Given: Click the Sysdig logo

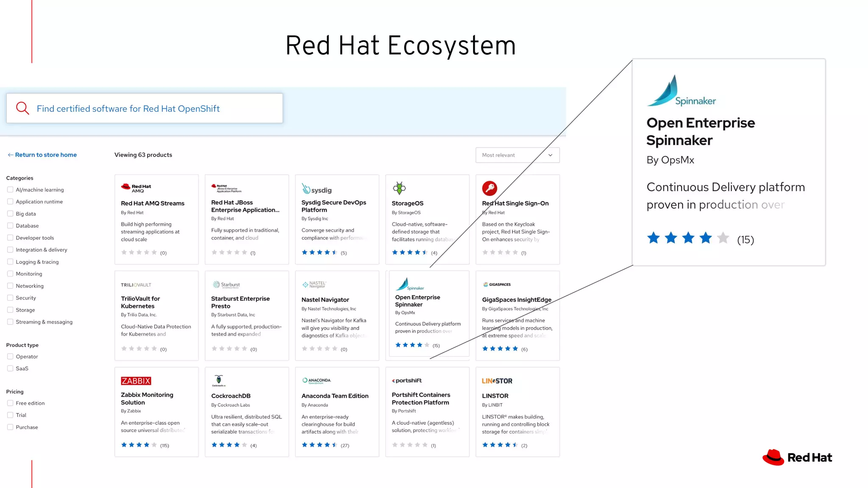Looking at the screenshot, I should tap(317, 189).
